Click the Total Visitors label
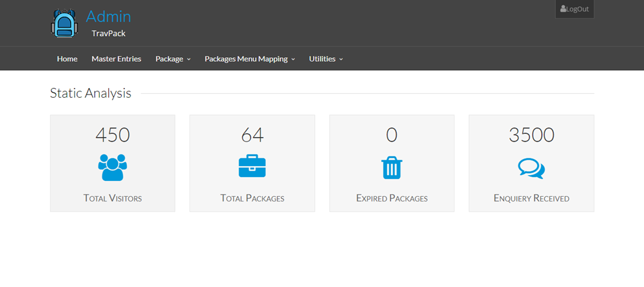 click(113, 198)
